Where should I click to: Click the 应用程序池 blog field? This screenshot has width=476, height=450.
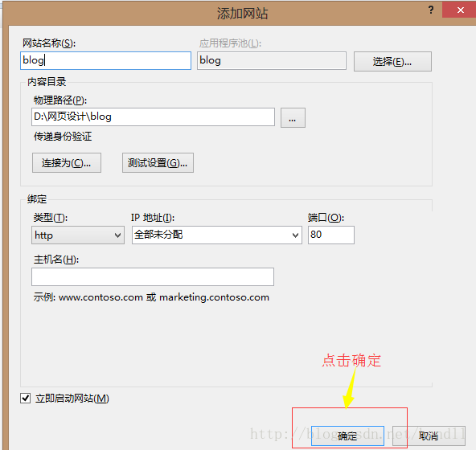272,60
